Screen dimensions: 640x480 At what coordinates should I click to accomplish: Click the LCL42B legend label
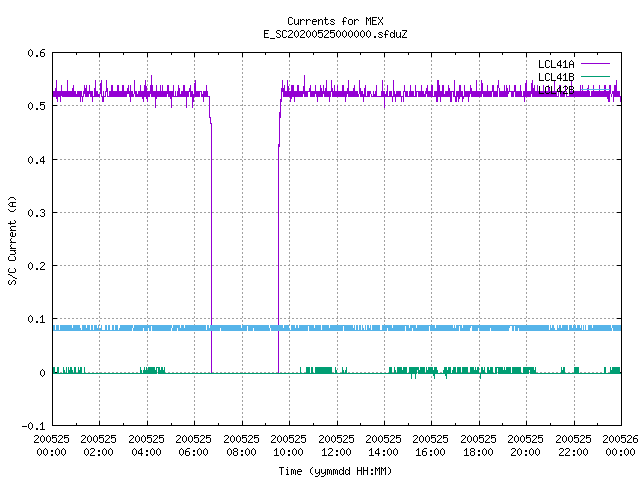tap(556, 90)
